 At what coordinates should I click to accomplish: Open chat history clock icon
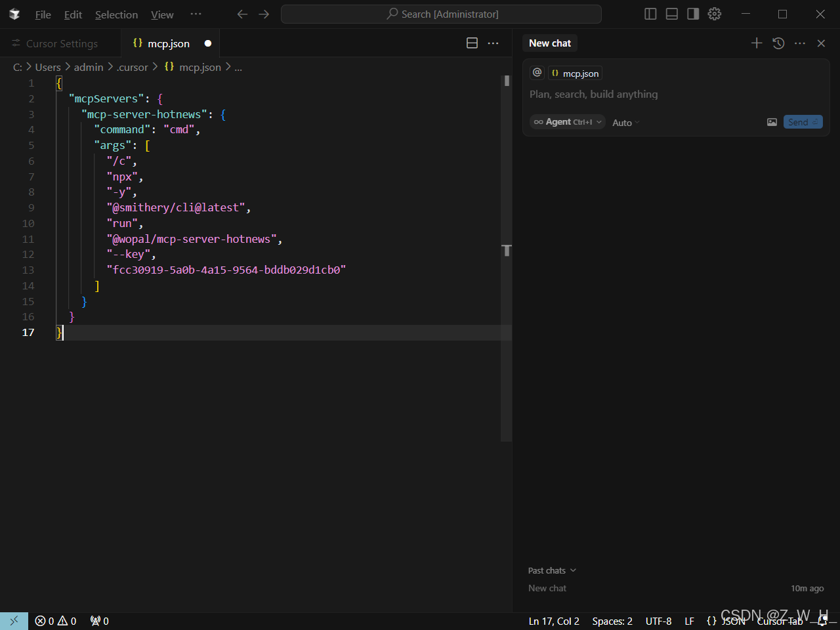(x=778, y=43)
